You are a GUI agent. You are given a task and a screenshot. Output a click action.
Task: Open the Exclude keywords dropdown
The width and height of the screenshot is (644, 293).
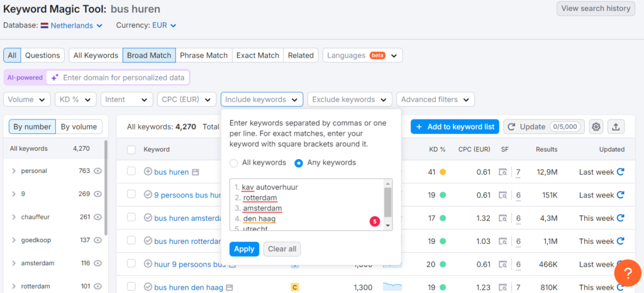(x=350, y=99)
